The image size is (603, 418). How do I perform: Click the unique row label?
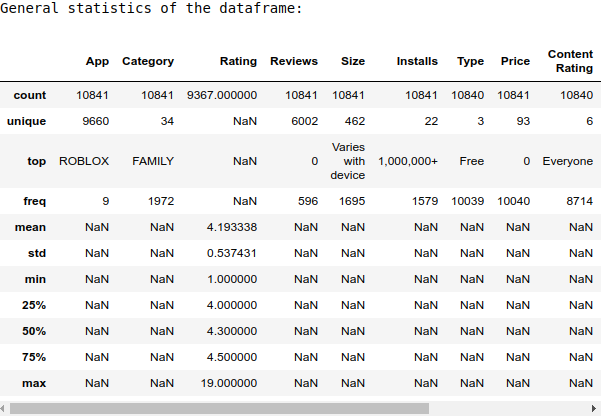tap(27, 121)
